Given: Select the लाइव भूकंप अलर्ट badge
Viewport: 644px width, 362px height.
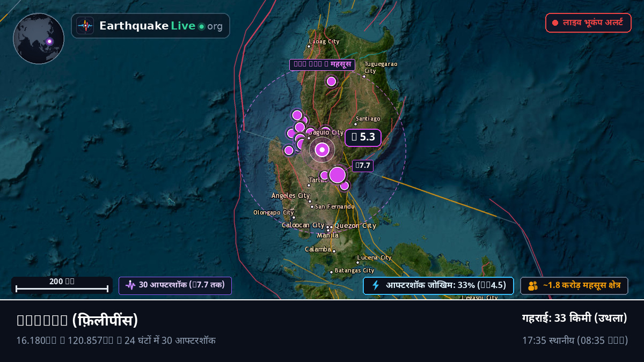Looking at the screenshot, I should pyautogui.click(x=589, y=23).
